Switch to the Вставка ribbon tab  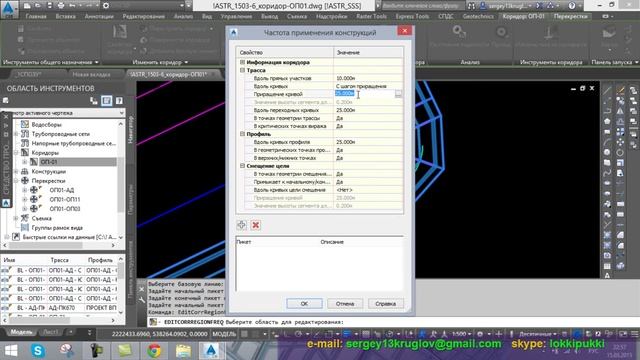[x=65, y=16]
